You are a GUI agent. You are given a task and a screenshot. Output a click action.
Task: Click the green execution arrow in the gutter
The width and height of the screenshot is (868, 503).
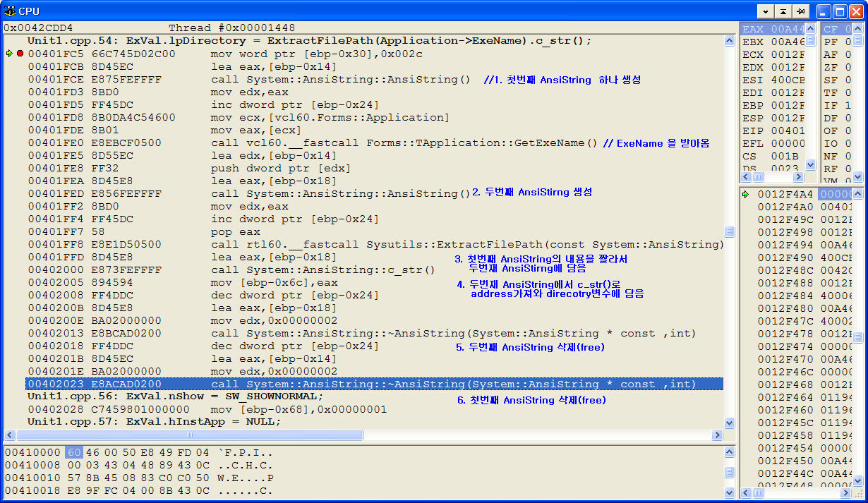tap(9, 54)
